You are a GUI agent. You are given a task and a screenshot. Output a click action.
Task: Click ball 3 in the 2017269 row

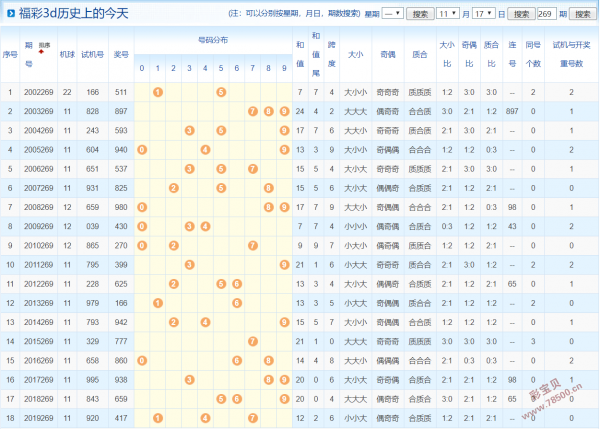pos(189,380)
